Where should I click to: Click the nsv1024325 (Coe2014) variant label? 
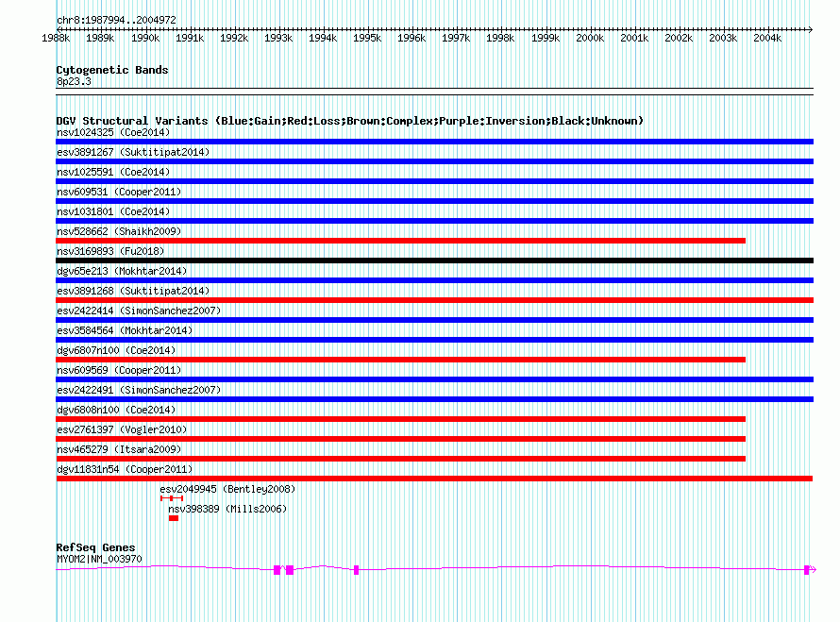click(x=112, y=132)
